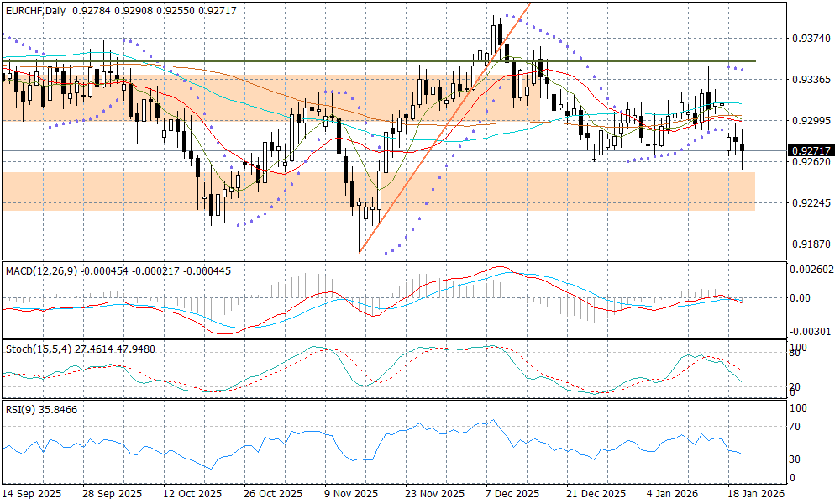
Task: Select the Stoch(15,5,4) indicator label
Action: tap(35, 349)
